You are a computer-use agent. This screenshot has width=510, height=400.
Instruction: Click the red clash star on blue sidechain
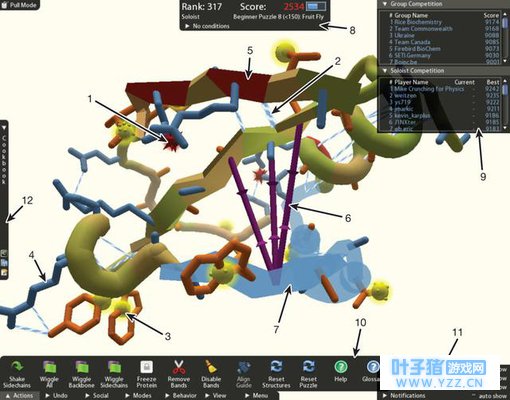[172, 142]
